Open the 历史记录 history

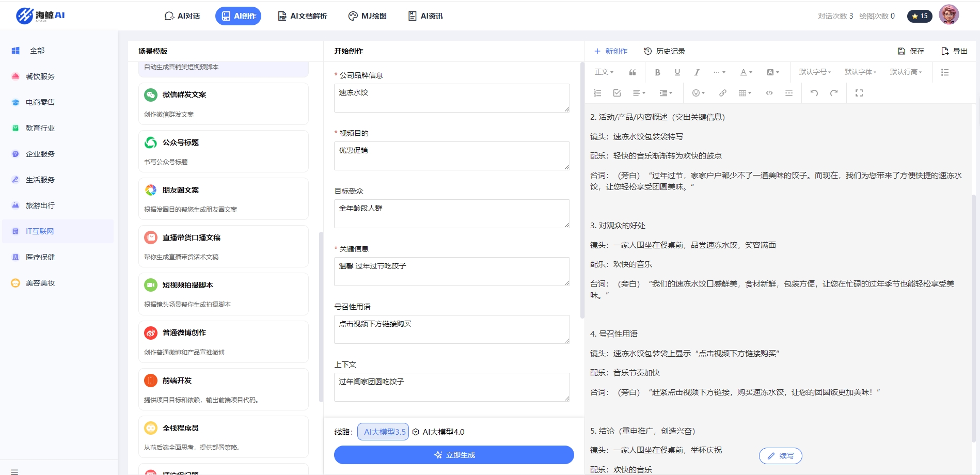point(665,51)
